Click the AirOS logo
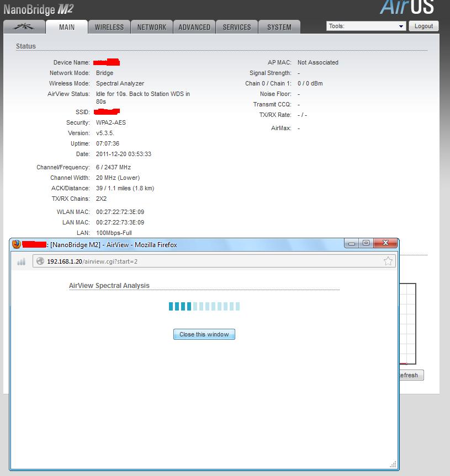Viewport: 450px width, 476px height. tap(407, 7)
